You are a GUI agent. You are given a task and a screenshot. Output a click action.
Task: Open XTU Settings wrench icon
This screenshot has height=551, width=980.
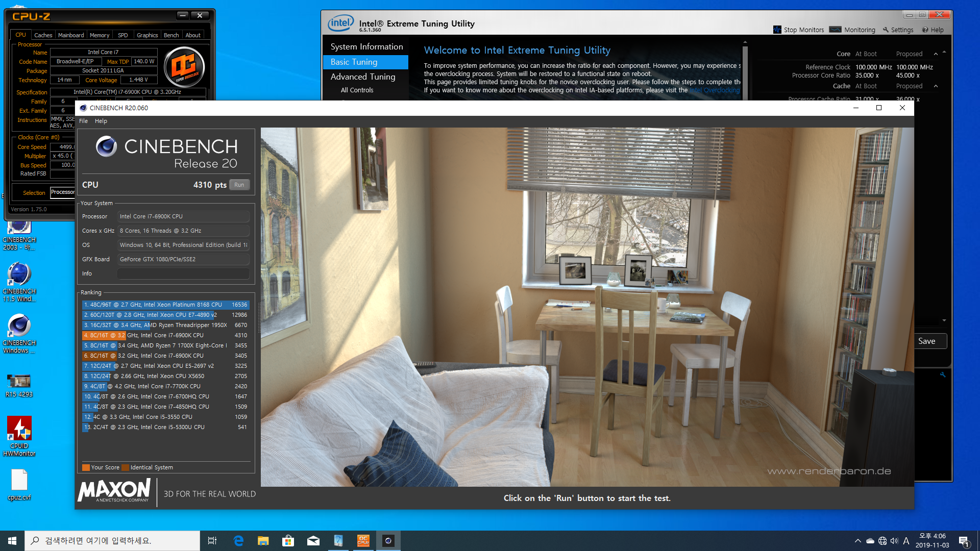[886, 30]
